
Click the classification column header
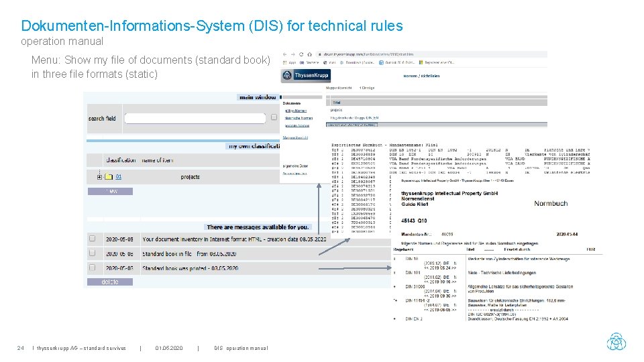(x=121, y=160)
